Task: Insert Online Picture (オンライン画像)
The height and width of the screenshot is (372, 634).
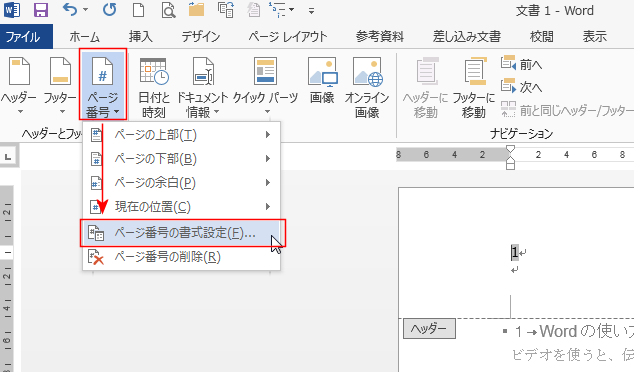Action: pyautogui.click(x=367, y=87)
